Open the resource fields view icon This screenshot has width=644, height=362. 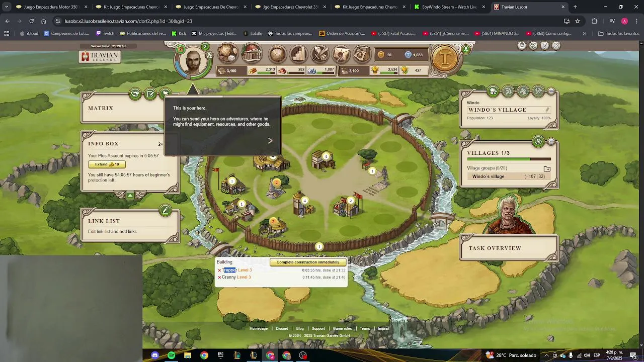[x=227, y=54]
